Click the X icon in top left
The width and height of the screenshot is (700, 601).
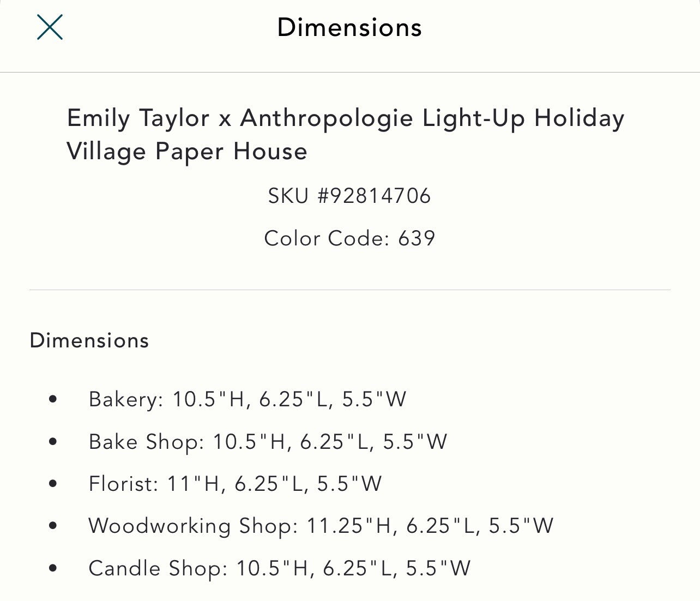(50, 27)
